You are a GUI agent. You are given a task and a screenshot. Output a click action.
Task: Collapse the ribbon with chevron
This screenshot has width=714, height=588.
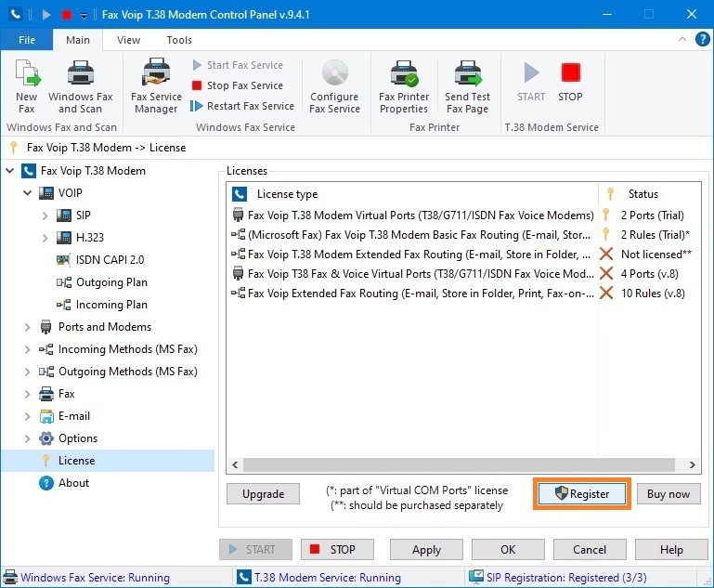[682, 39]
